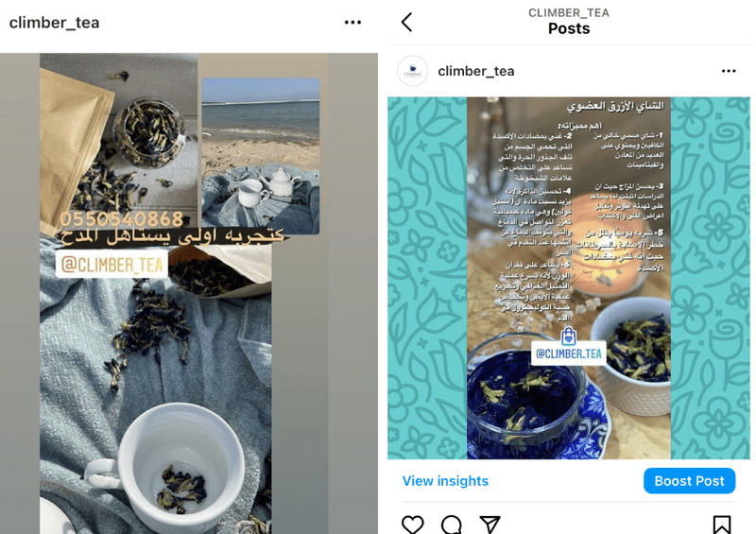Open climber_tea profile picture avatar
This screenshot has width=756, height=534.
[413, 71]
